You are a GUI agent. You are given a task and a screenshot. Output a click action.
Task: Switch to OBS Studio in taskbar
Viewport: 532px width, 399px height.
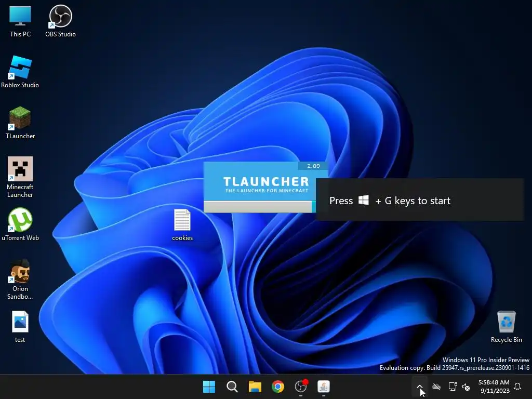pos(301,387)
